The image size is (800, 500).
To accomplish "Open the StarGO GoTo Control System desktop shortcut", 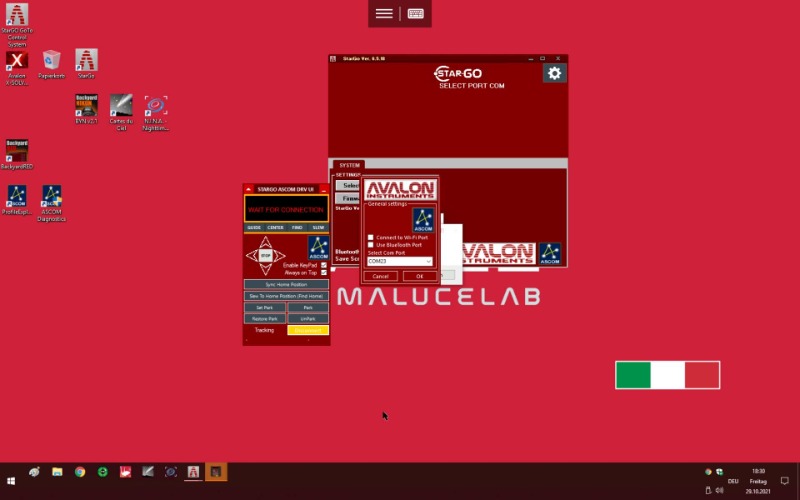I will tap(17, 25).
